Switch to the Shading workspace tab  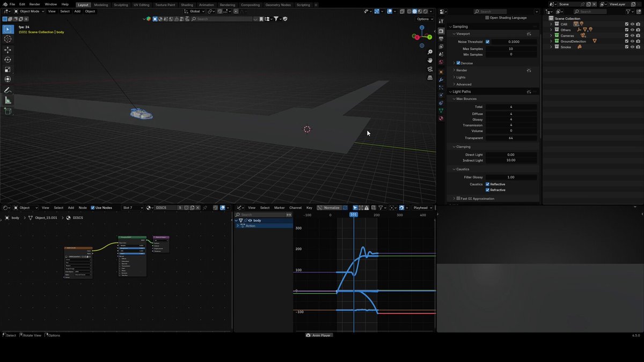click(187, 5)
